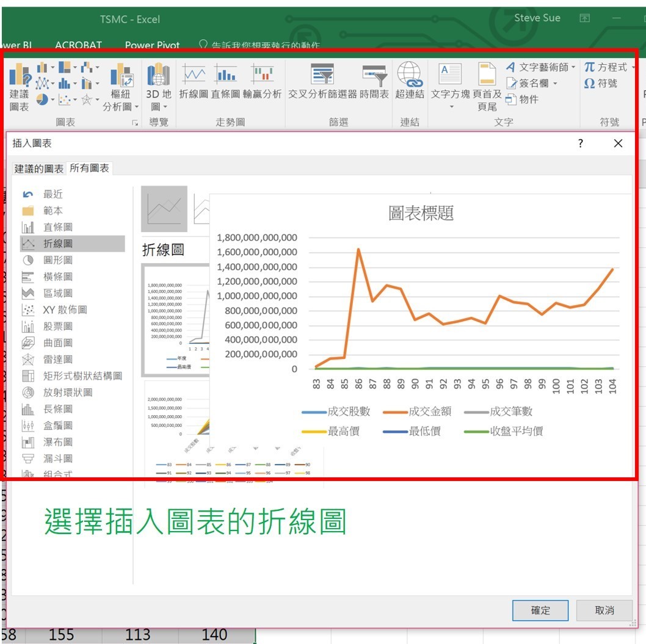Select the Radar (雷達圖) chart category

pos(72,359)
